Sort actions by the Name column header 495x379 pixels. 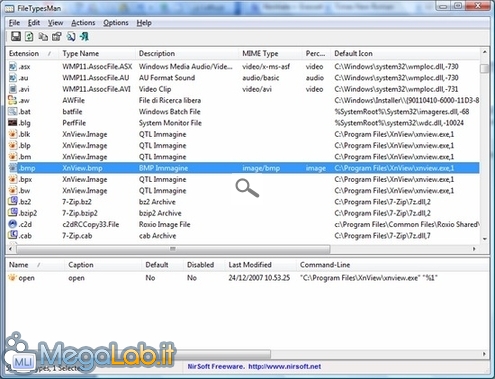click(x=35, y=265)
